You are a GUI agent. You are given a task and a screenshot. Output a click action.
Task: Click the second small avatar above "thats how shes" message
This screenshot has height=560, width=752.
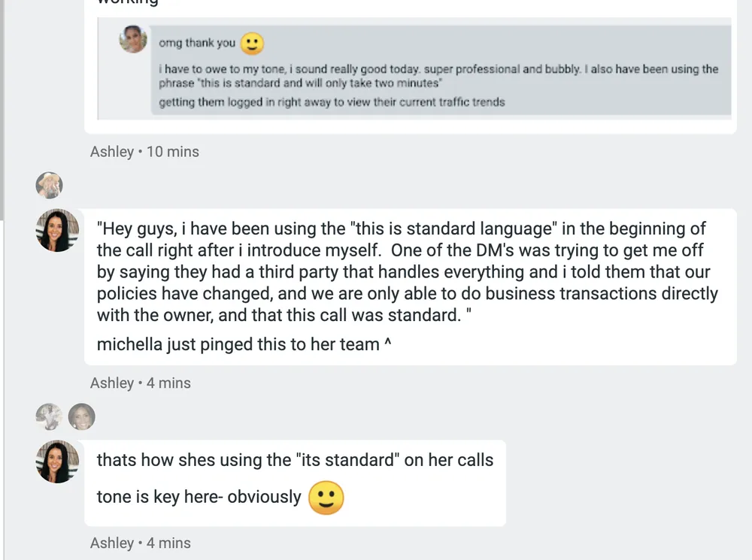click(81, 416)
